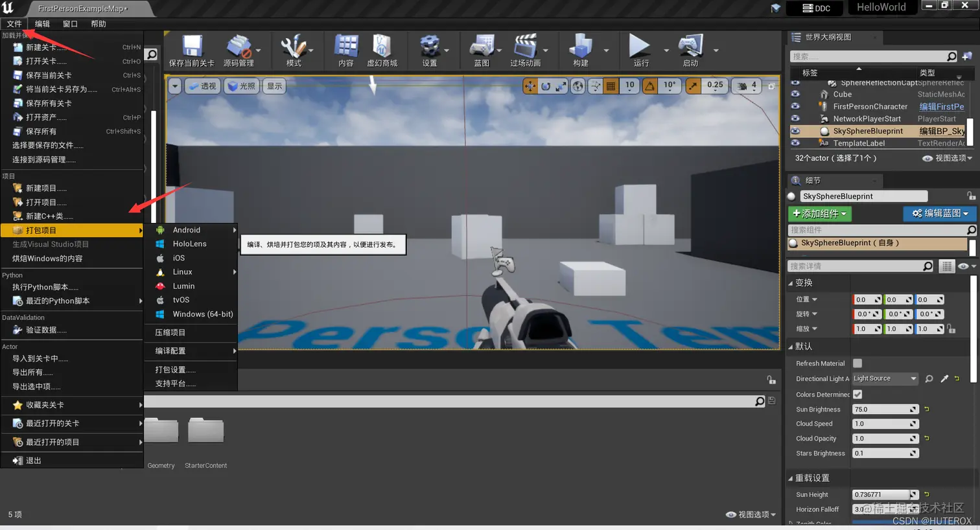Click pick actor eyedropper for Directional Light
The height and width of the screenshot is (530, 980).
point(944,378)
